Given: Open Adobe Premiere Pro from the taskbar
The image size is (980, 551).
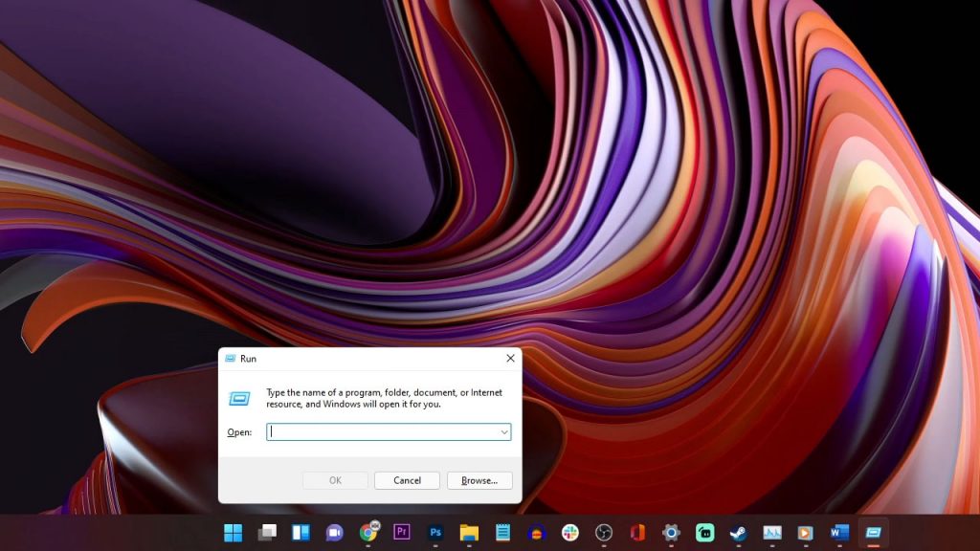Looking at the screenshot, I should point(402,532).
